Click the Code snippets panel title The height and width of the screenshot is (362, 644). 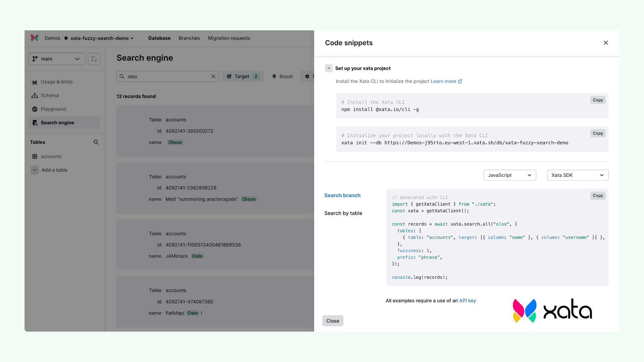click(349, 43)
